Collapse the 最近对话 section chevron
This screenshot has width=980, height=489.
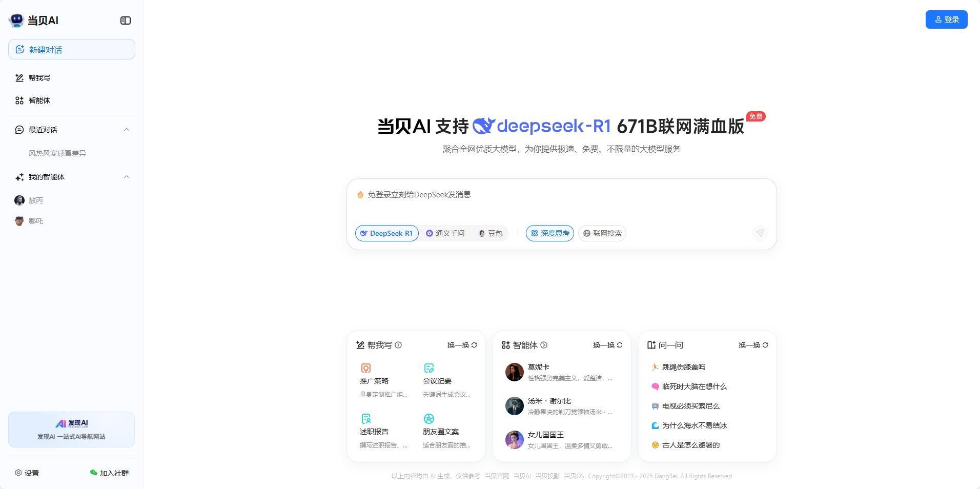pyautogui.click(x=127, y=130)
